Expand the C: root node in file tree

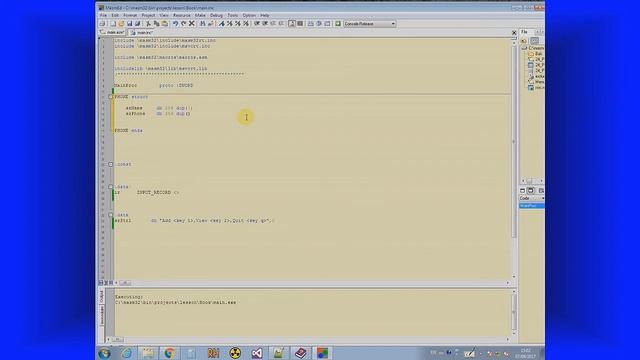coord(524,48)
